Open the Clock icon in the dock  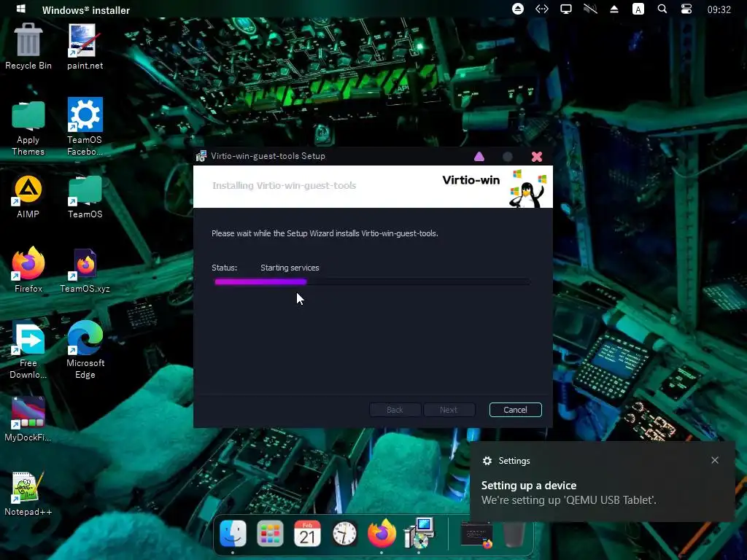(344, 533)
